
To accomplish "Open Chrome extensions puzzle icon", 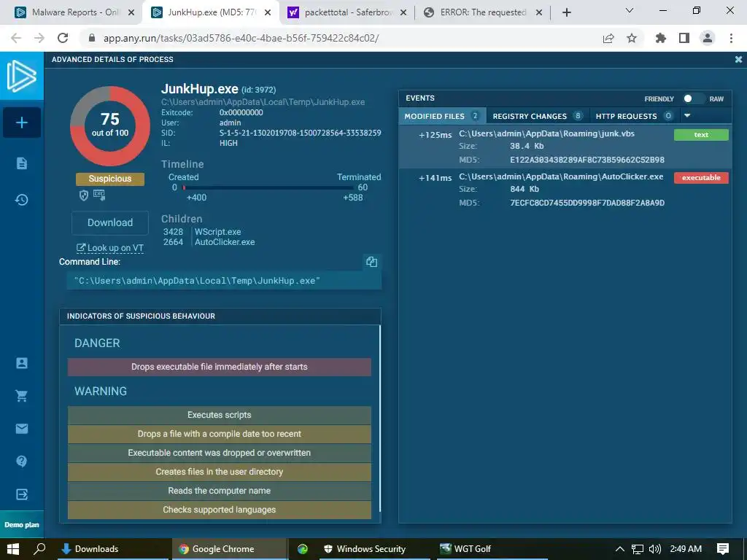I will pyautogui.click(x=661, y=38).
